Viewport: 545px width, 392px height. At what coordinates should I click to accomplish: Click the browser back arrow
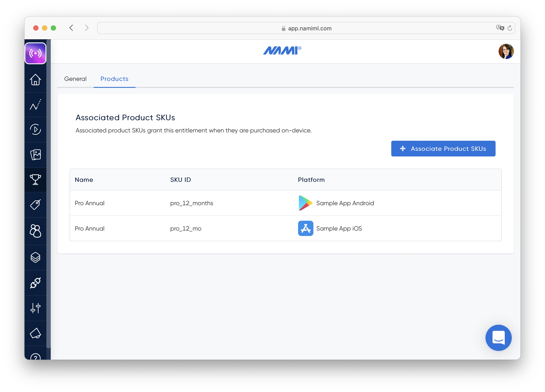(x=71, y=28)
